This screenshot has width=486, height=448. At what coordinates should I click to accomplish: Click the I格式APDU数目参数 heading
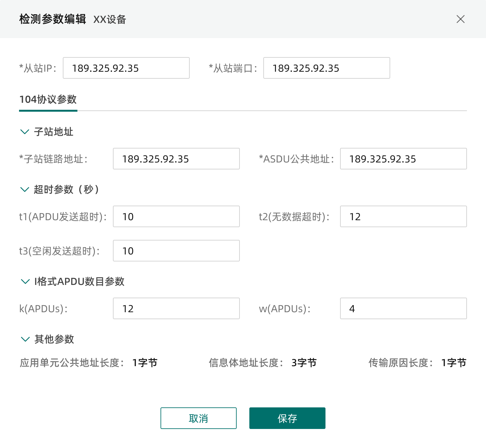(79, 281)
